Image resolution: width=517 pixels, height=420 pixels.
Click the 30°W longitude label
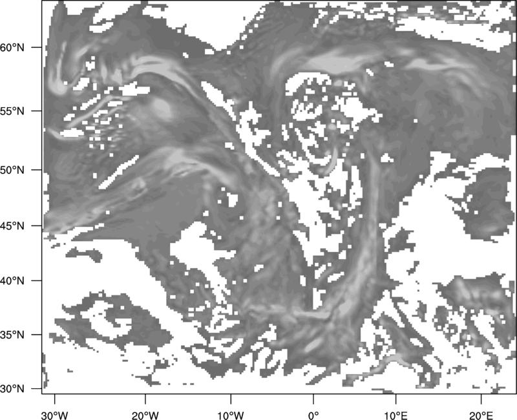[x=54, y=415]
